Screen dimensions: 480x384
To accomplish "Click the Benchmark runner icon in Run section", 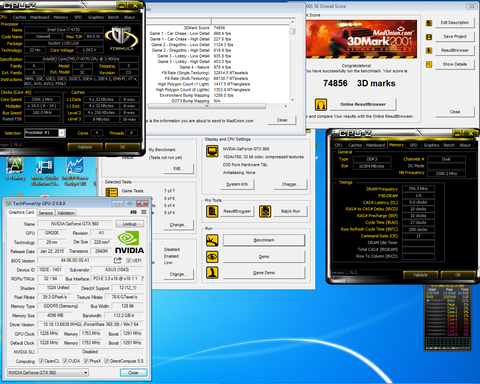I will [212, 240].
